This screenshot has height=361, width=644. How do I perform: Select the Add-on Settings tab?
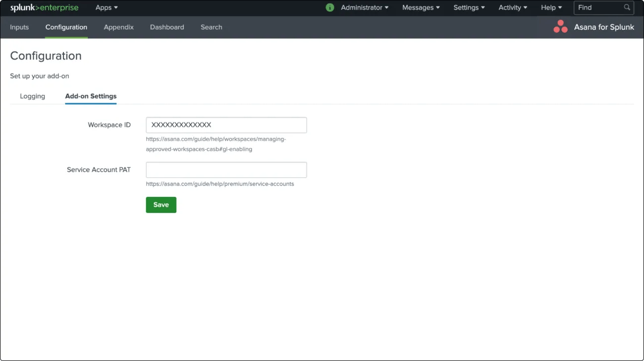91,96
